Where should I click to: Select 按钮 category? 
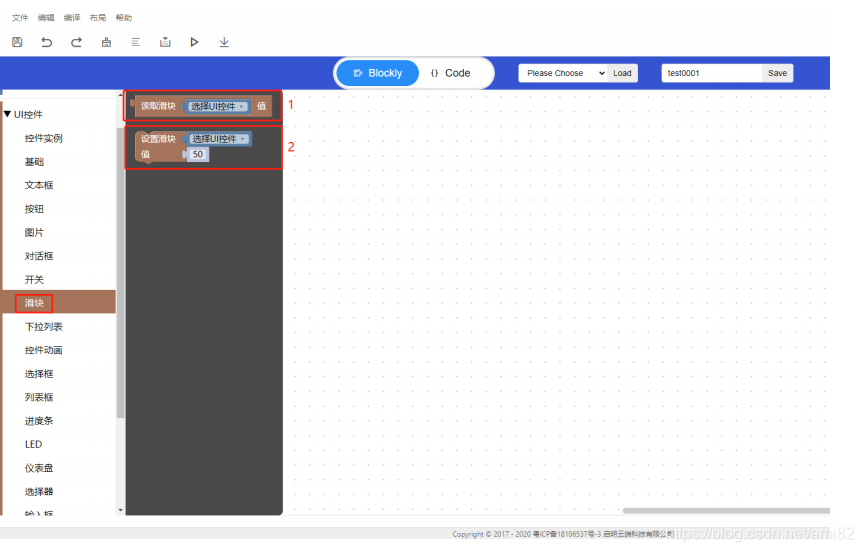pos(34,209)
